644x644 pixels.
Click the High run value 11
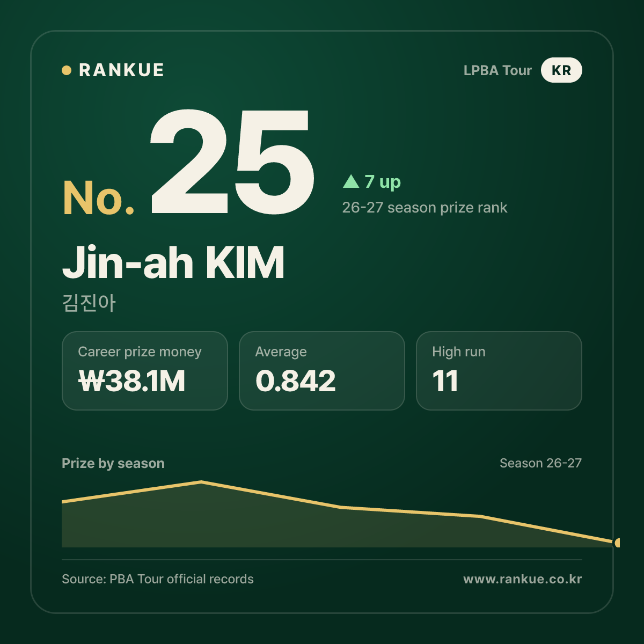pyautogui.click(x=445, y=382)
